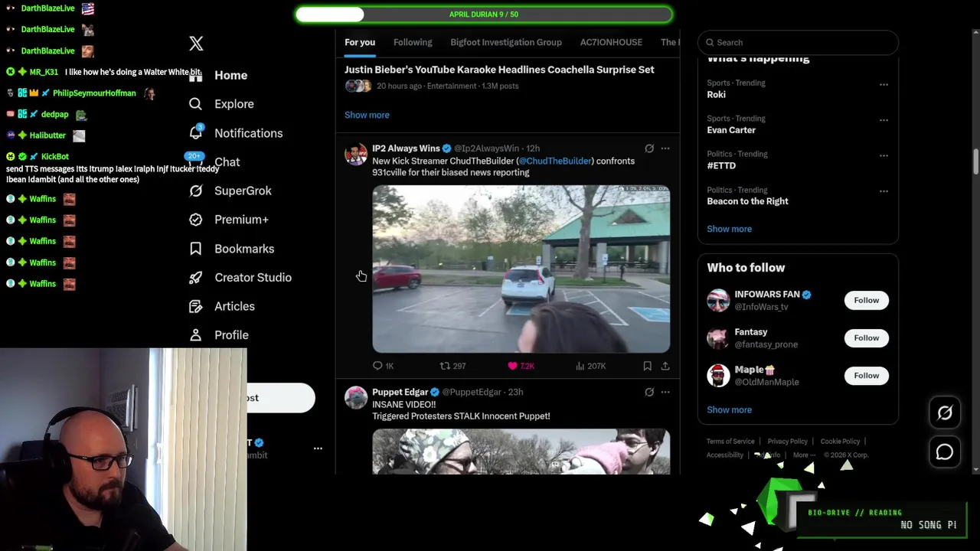Click Grok icon on Puppet Edgar post
The image size is (980, 551).
[649, 392]
